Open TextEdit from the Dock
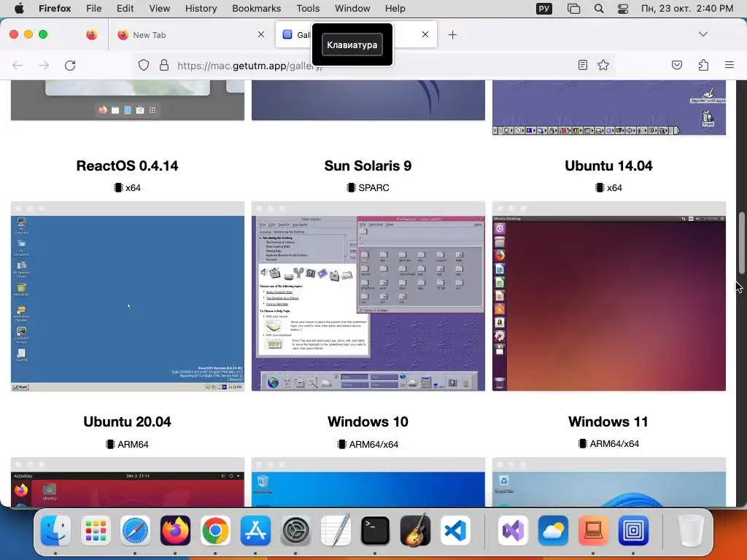The image size is (747, 560). click(x=336, y=530)
